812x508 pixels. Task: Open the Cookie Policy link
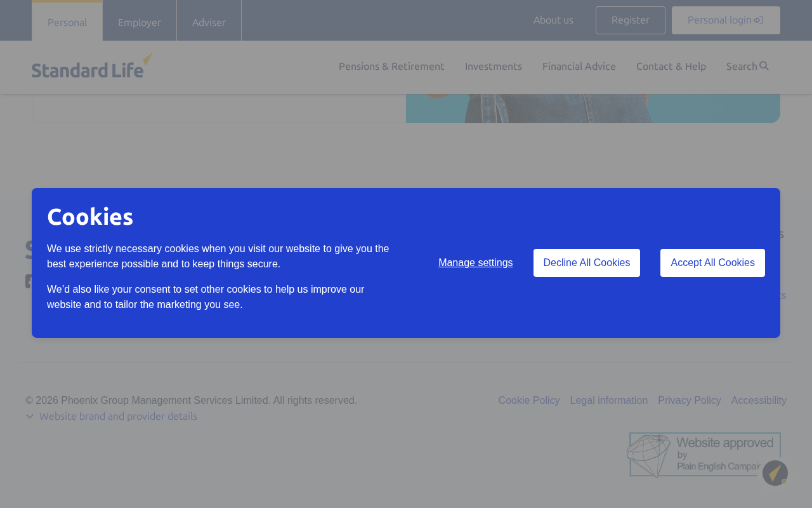(x=529, y=401)
